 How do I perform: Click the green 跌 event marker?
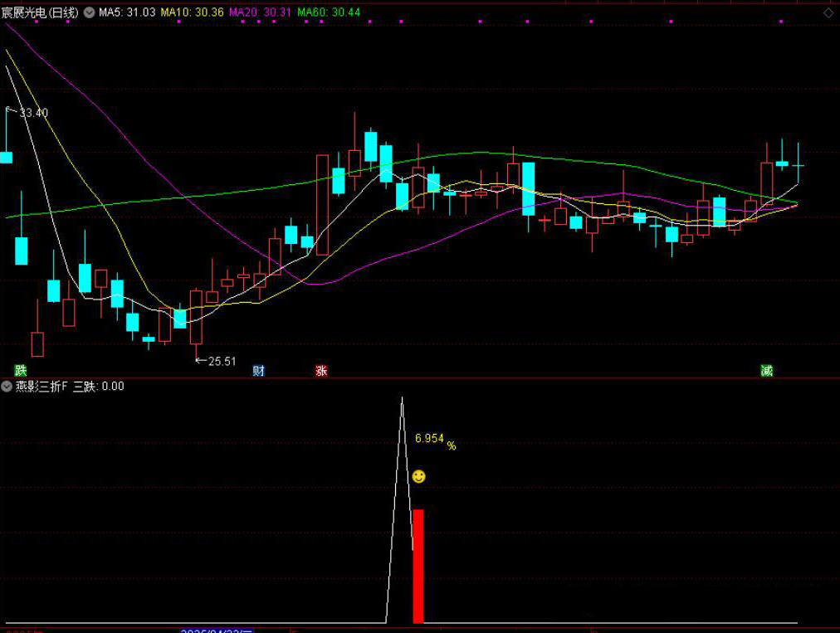point(21,371)
